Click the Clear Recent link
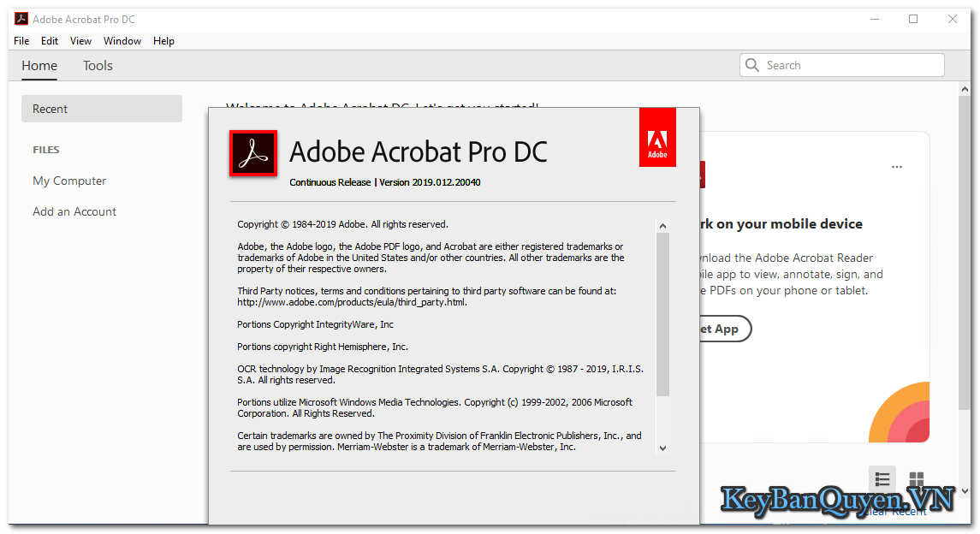The width and height of the screenshot is (980, 534). (x=896, y=511)
